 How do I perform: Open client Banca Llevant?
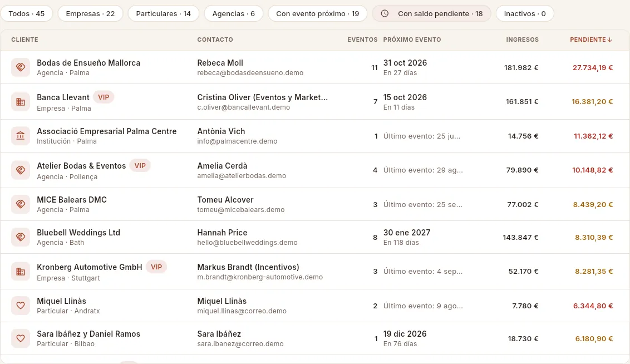click(x=63, y=97)
